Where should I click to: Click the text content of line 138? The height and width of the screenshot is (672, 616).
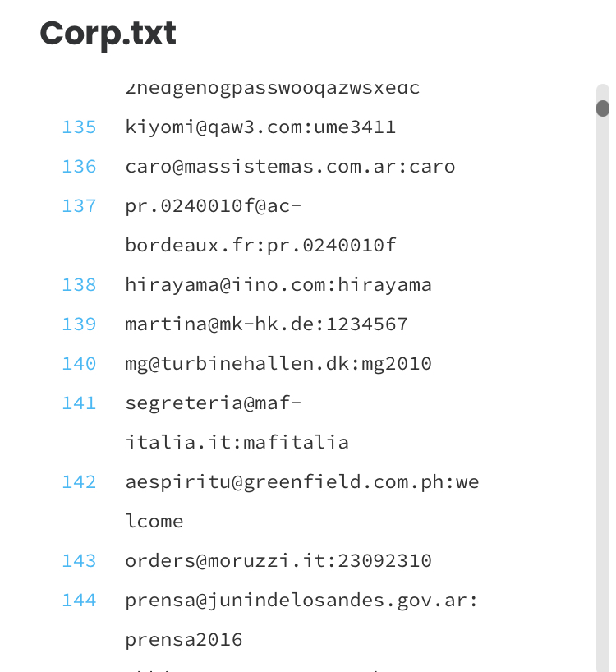[278, 285]
